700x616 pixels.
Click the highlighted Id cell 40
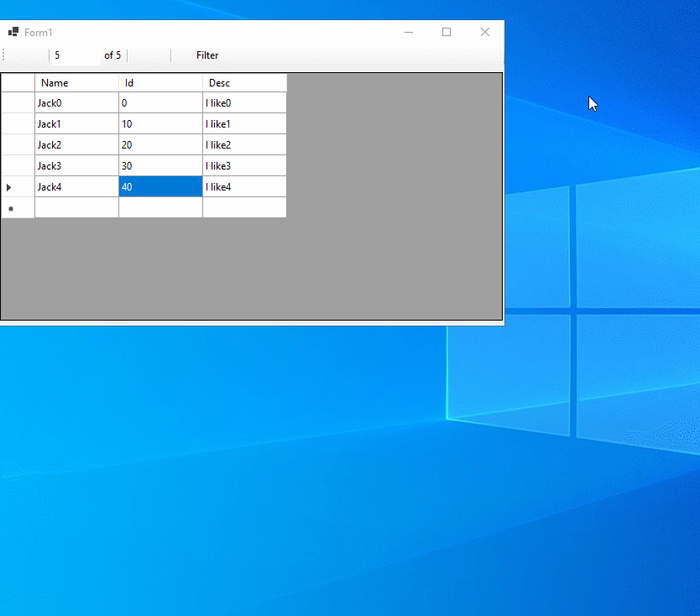click(160, 186)
